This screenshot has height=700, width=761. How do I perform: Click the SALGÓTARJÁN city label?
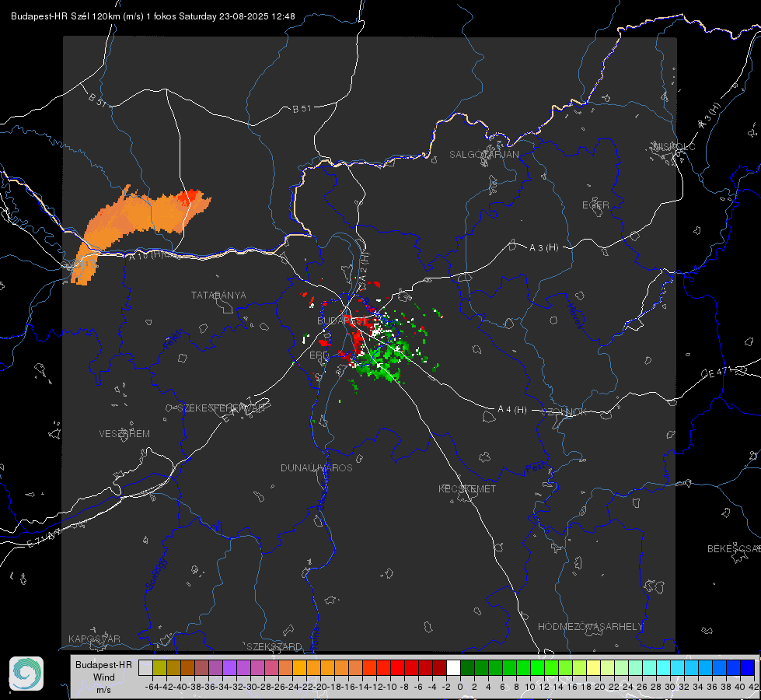[x=483, y=155]
